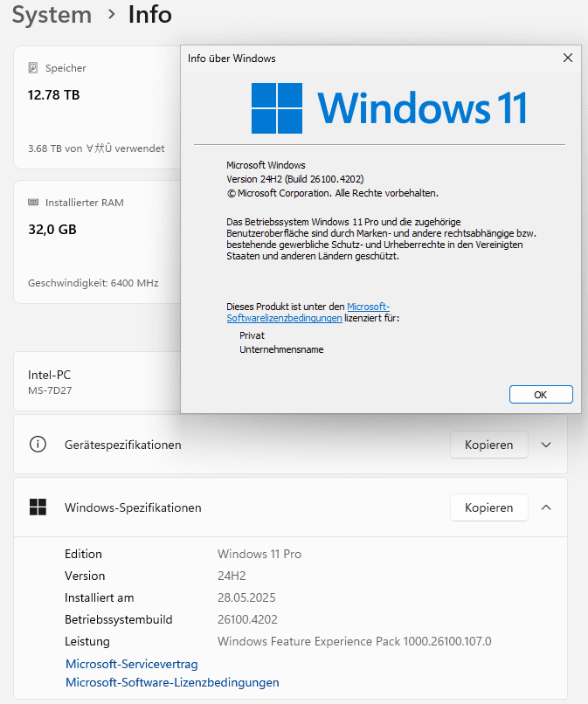Viewport: 588px width, 704px height.
Task: Select the Installierter RAM card
Action: pyautogui.click(x=96, y=242)
